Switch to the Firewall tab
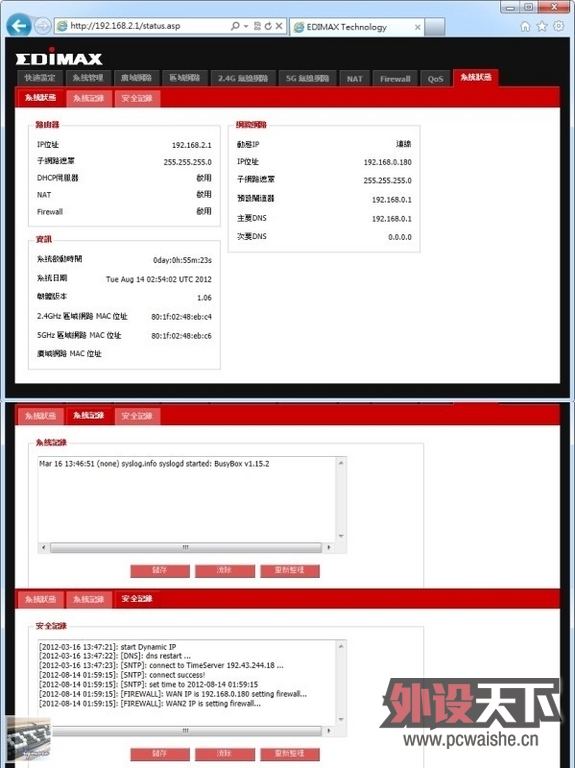Image resolution: width=575 pixels, height=768 pixels. click(x=395, y=78)
